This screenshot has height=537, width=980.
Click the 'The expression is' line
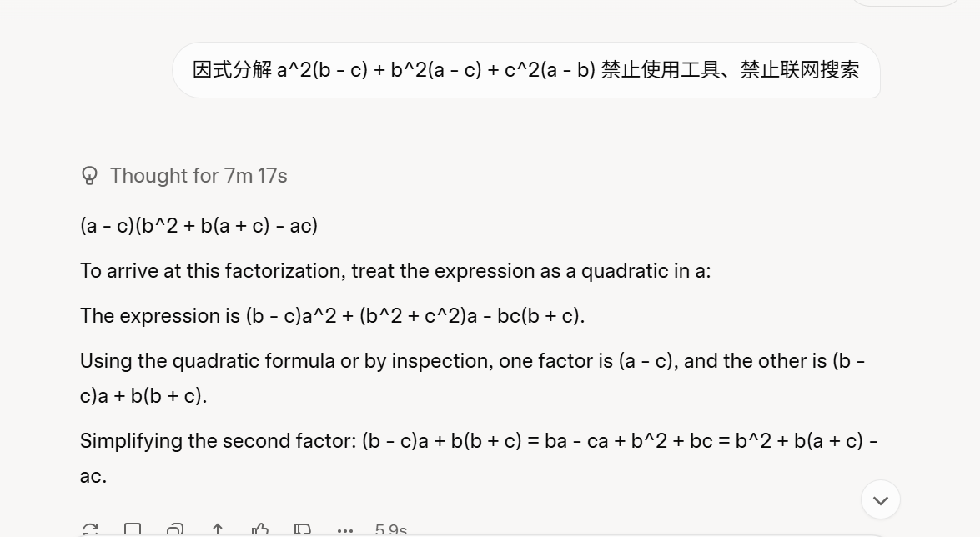pyautogui.click(x=333, y=316)
